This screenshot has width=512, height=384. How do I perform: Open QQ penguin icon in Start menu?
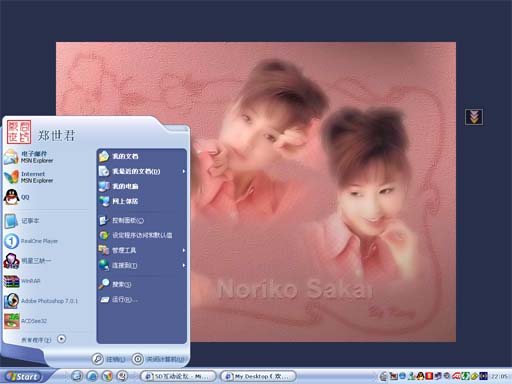tap(12, 197)
